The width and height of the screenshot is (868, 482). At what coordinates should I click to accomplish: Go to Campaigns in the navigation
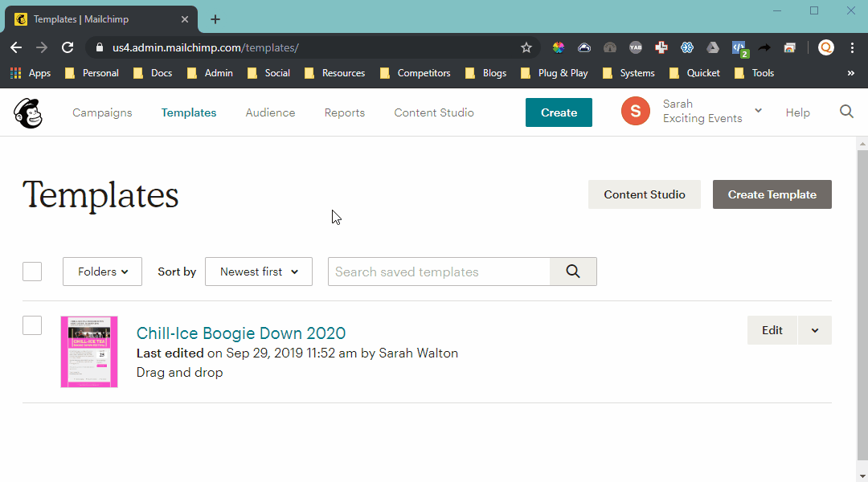(x=102, y=112)
